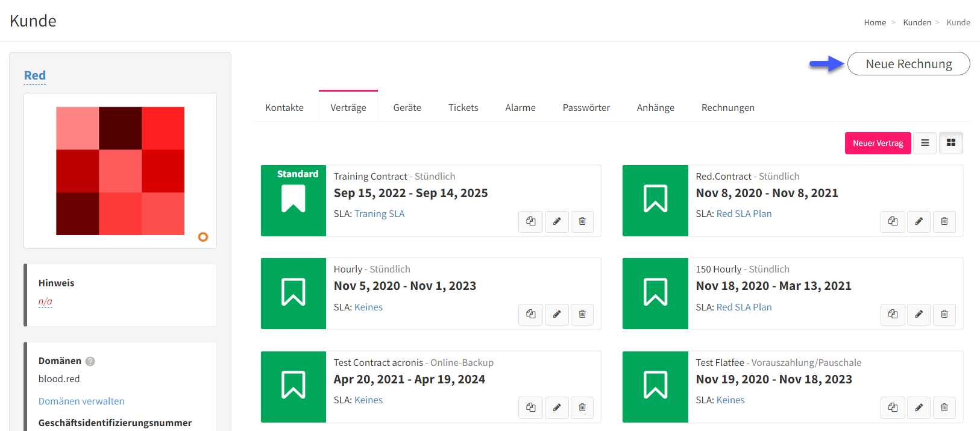Edit the Training Contract with pencil icon
980x431 pixels.
tap(557, 221)
